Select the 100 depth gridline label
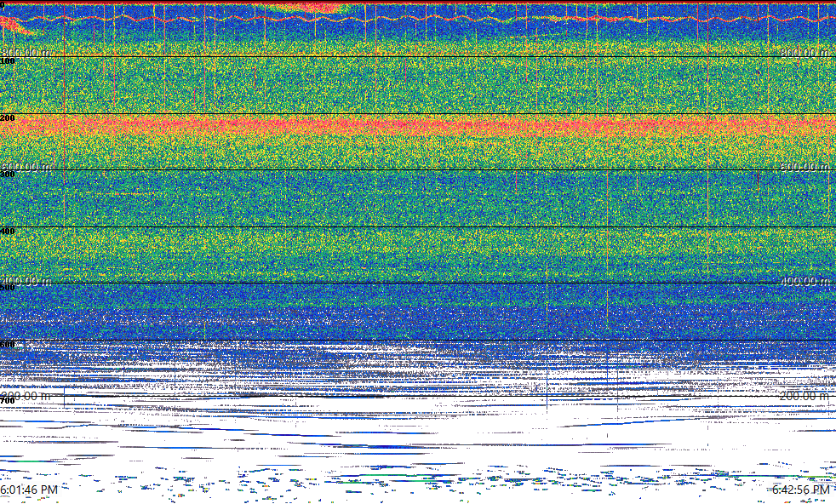 click(8, 61)
